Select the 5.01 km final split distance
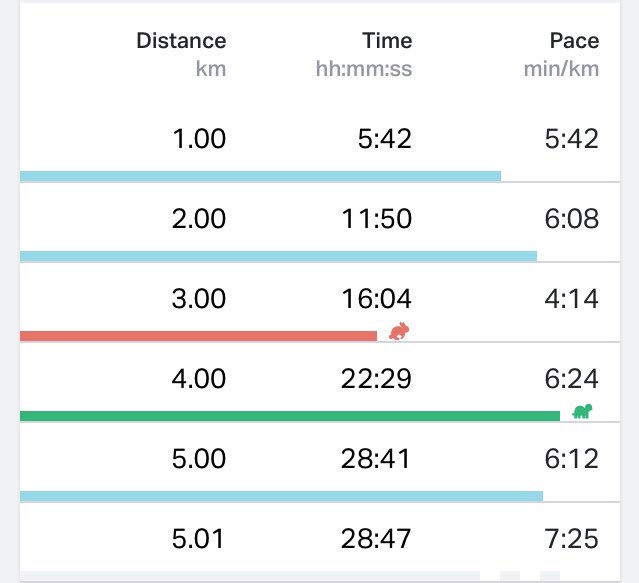The height and width of the screenshot is (583, 639). click(198, 539)
